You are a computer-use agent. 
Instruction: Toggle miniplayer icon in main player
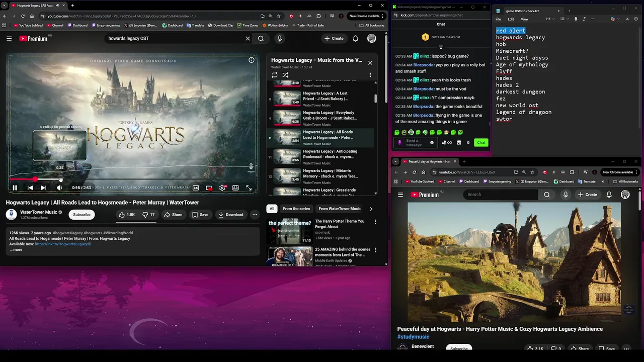tap(209, 188)
